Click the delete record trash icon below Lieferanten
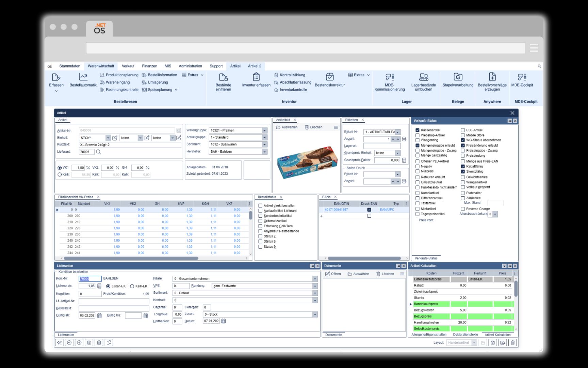This screenshot has width=588, height=368. point(99,343)
